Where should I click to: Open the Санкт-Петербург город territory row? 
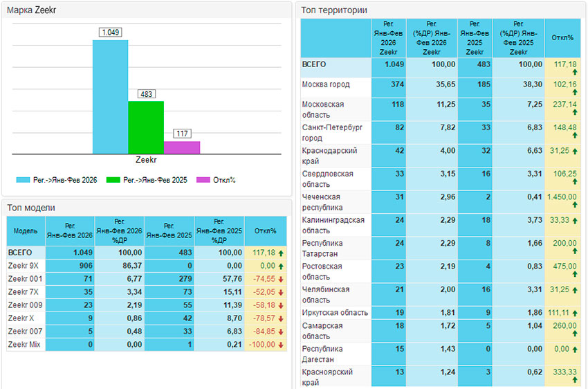pyautogui.click(x=332, y=132)
